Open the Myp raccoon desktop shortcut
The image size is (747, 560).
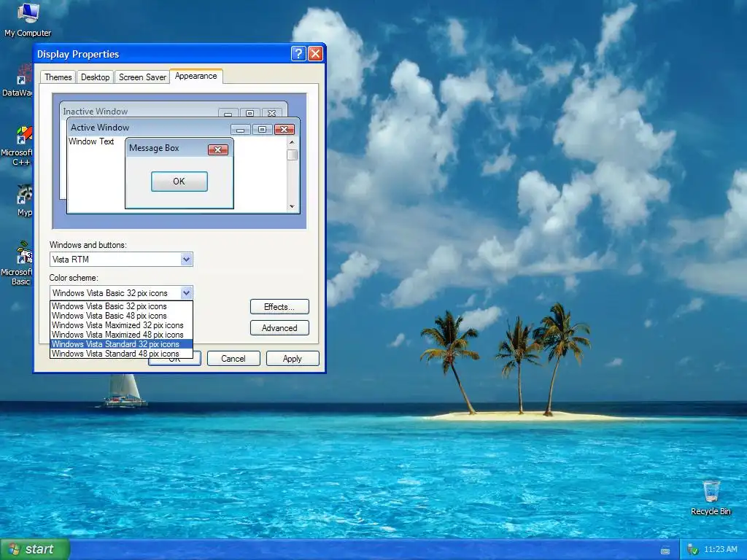(24, 201)
